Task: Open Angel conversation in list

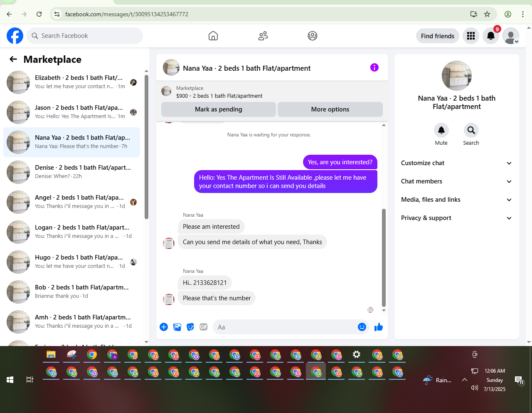Action: [71, 202]
